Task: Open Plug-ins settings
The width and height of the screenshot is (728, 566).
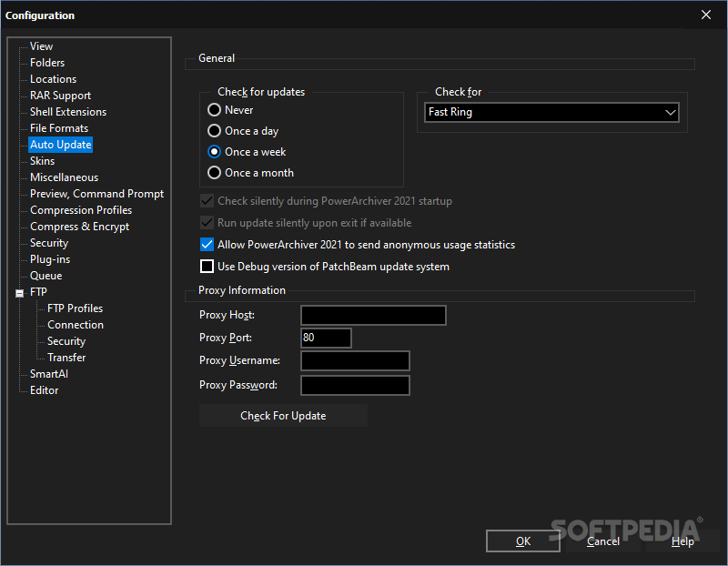Action: pyautogui.click(x=50, y=259)
